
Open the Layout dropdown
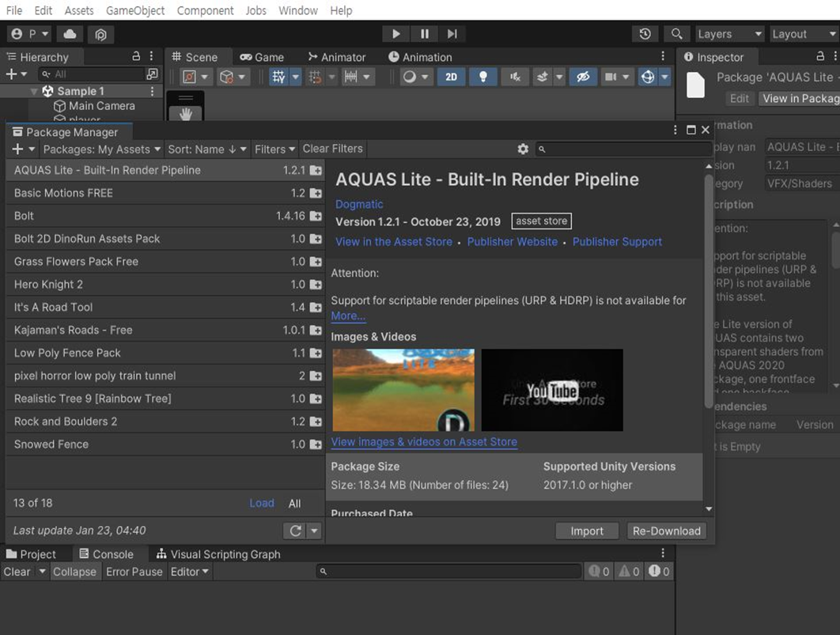tap(804, 34)
